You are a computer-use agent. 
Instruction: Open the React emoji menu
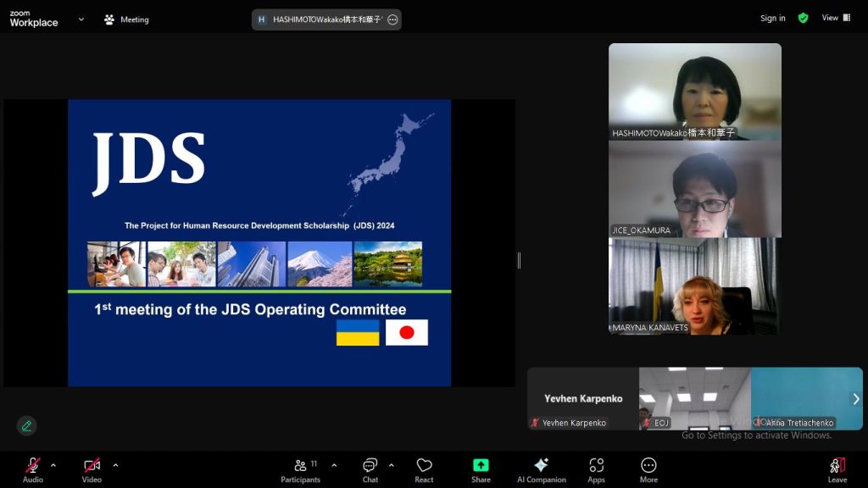click(424, 469)
